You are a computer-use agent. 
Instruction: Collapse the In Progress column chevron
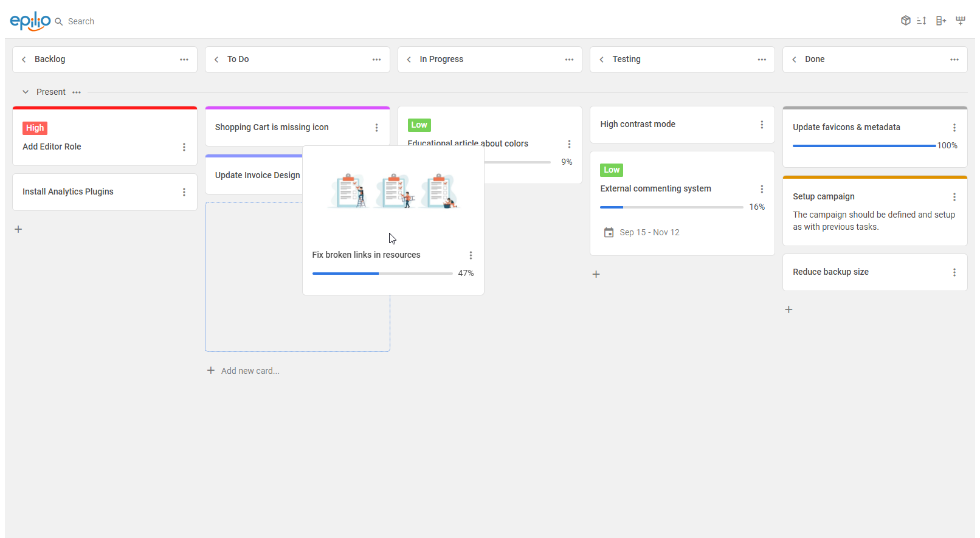409,60
